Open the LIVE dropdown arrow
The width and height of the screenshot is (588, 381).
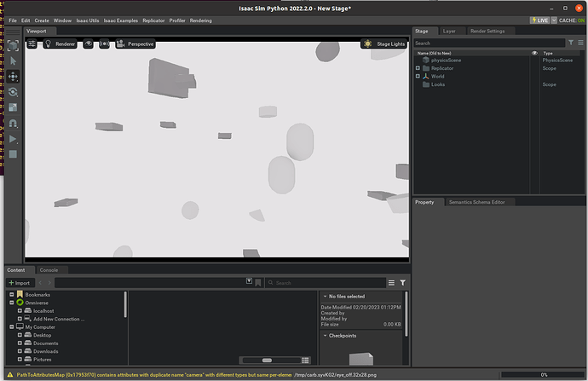coord(554,20)
